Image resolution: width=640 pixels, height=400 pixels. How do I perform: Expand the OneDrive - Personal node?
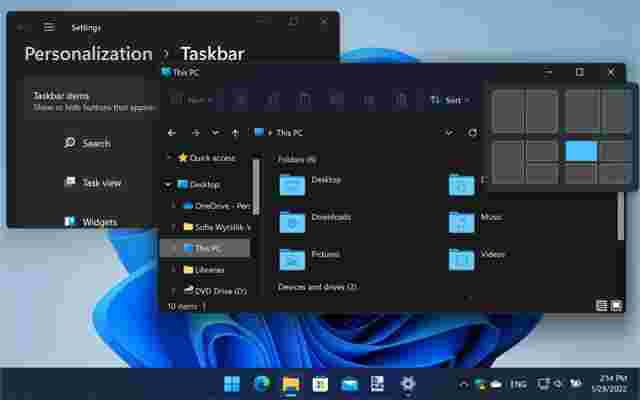tap(174, 206)
